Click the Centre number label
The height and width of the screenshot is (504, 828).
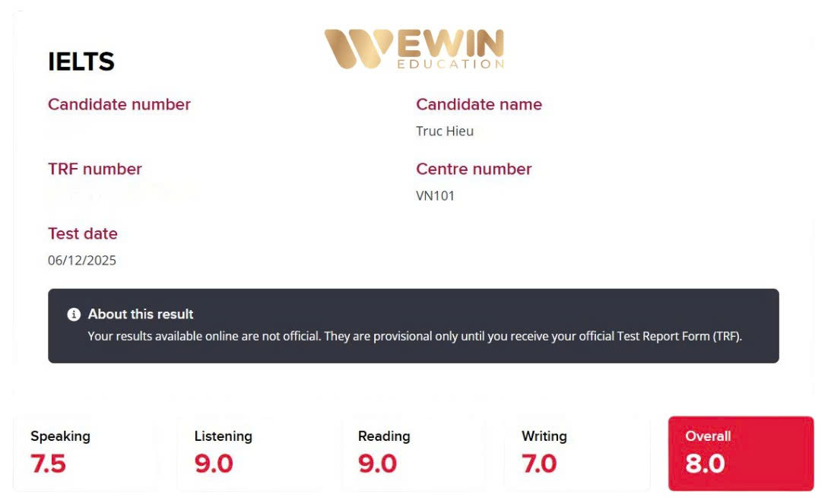point(474,169)
